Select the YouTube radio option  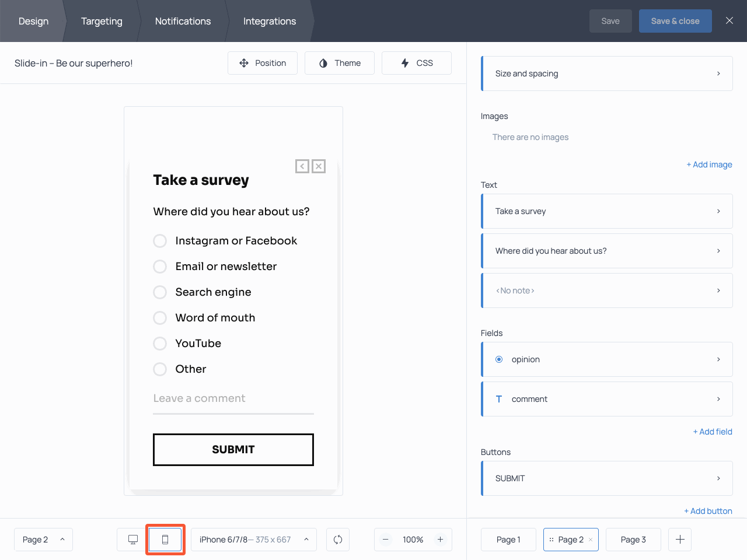pos(160,344)
